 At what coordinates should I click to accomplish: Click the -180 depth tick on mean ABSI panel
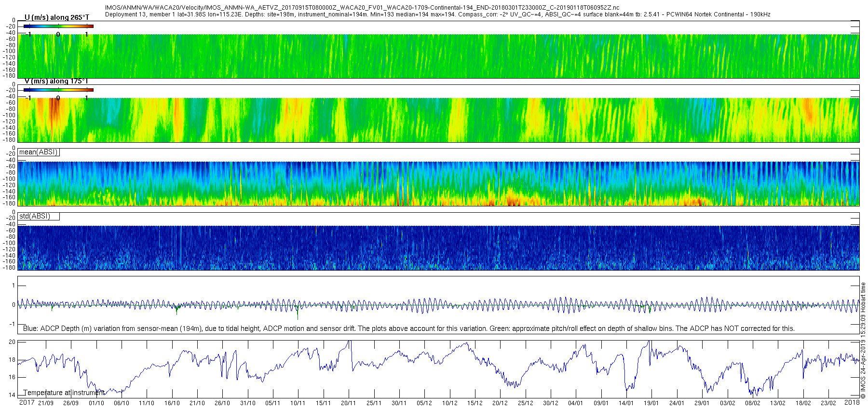click(x=10, y=204)
